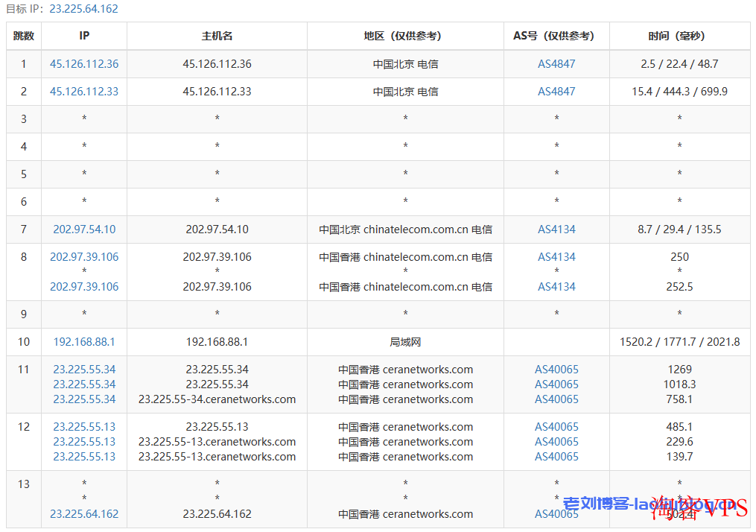Click the 地区（仅供参考） column header

point(405,36)
